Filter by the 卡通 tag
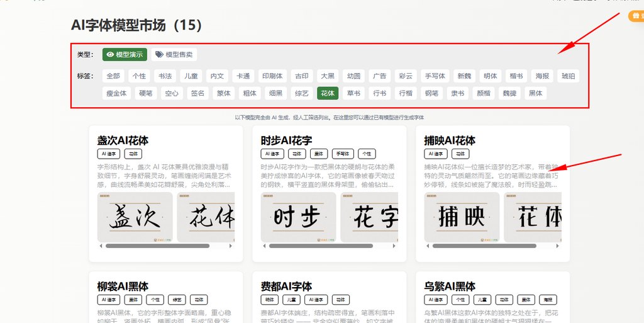The image size is (644, 323). coord(243,76)
